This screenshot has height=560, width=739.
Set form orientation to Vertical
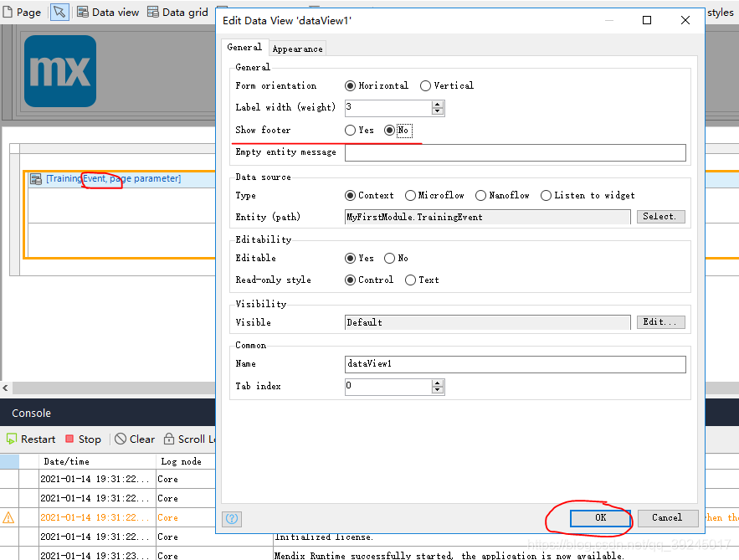tap(425, 85)
